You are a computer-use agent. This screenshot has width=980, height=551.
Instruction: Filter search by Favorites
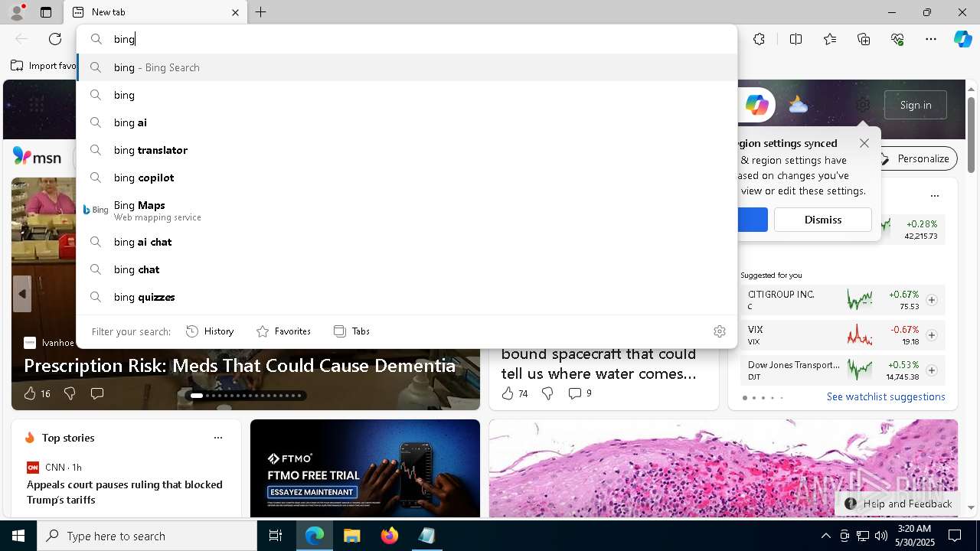283,331
